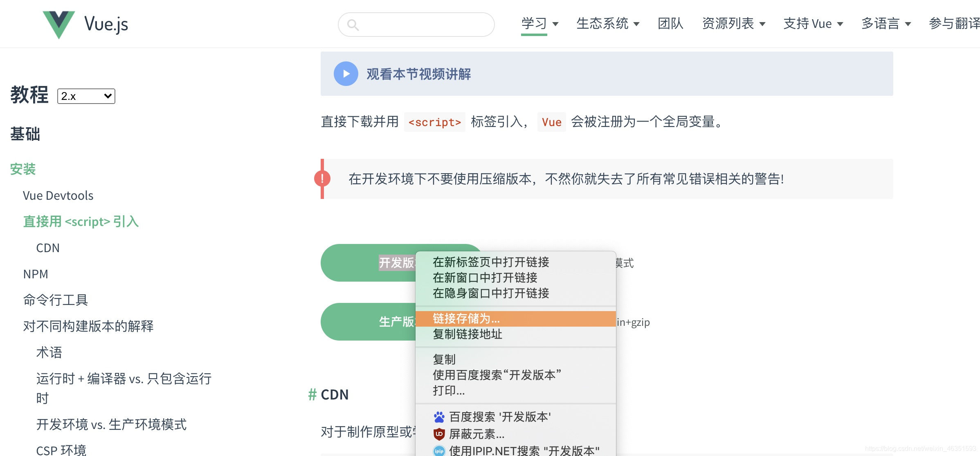Play the video explanation blue play icon
This screenshot has height=456, width=980.
(346, 74)
